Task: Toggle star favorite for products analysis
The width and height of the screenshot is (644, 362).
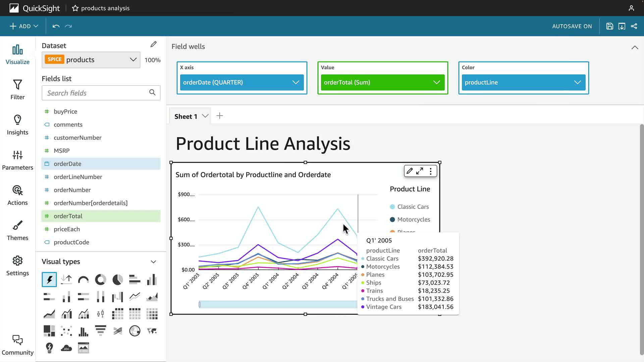Action: click(75, 8)
